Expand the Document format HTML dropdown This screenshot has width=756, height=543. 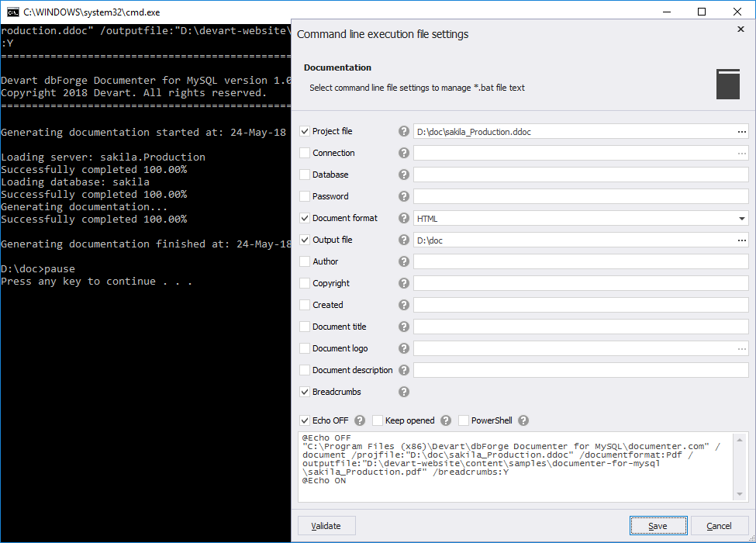(741, 219)
